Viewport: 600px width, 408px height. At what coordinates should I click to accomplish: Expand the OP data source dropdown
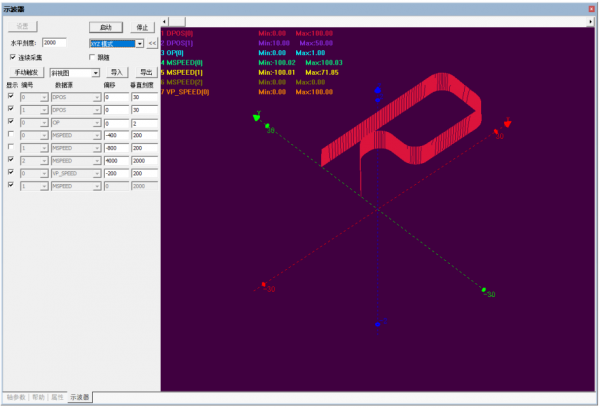tap(95, 121)
